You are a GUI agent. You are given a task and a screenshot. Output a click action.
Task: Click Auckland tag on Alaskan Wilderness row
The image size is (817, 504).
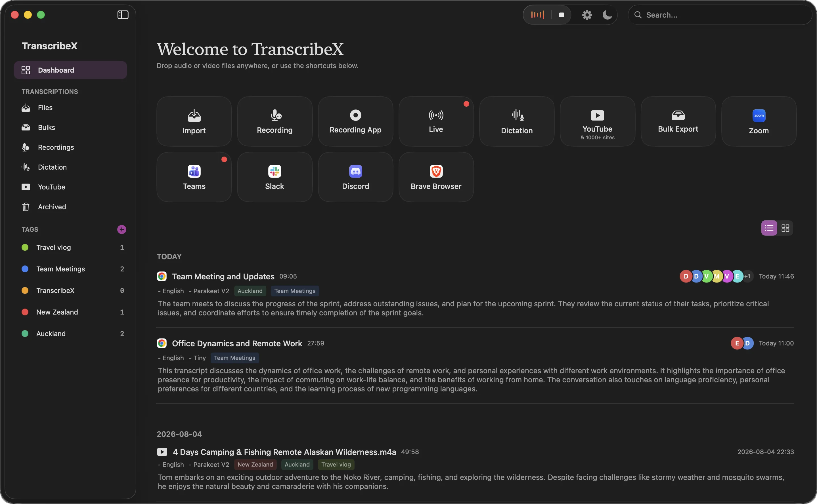tap(297, 465)
